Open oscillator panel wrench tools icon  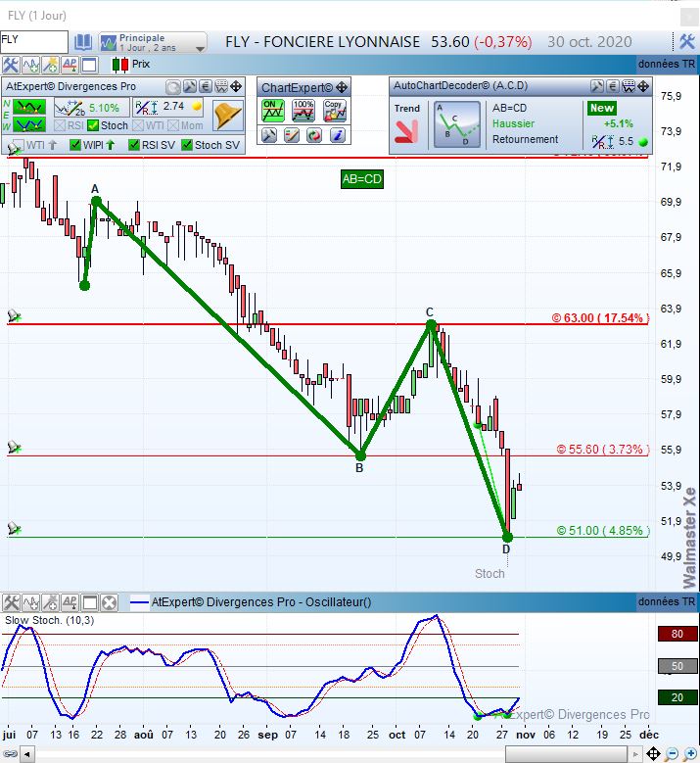point(11,603)
